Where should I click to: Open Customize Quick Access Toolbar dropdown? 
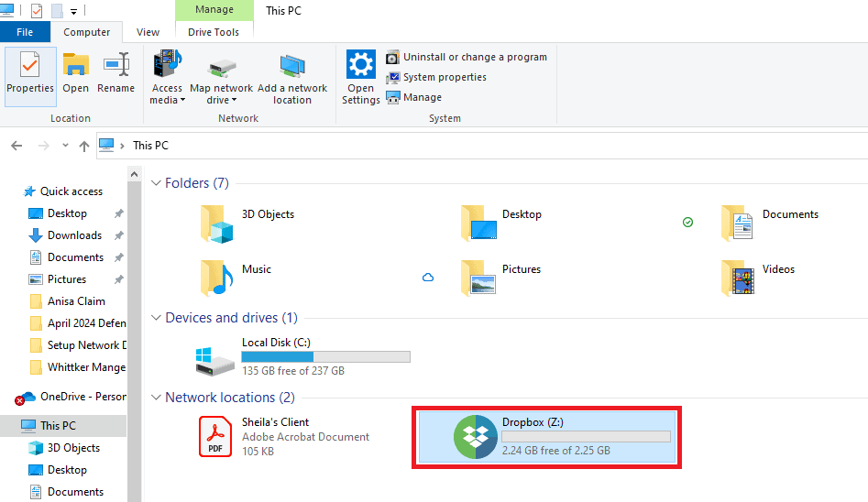[x=73, y=11]
